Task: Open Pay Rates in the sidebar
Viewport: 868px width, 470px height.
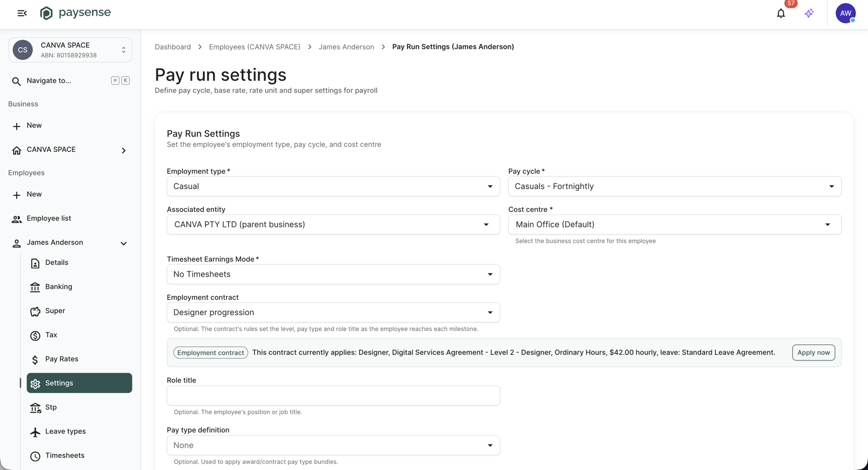Action: point(79,359)
